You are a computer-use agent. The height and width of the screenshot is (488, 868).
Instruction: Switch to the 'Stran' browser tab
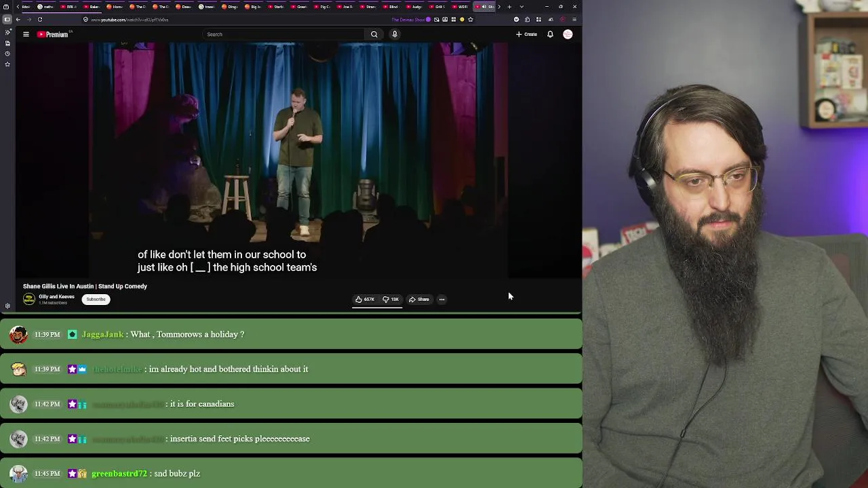tap(368, 7)
